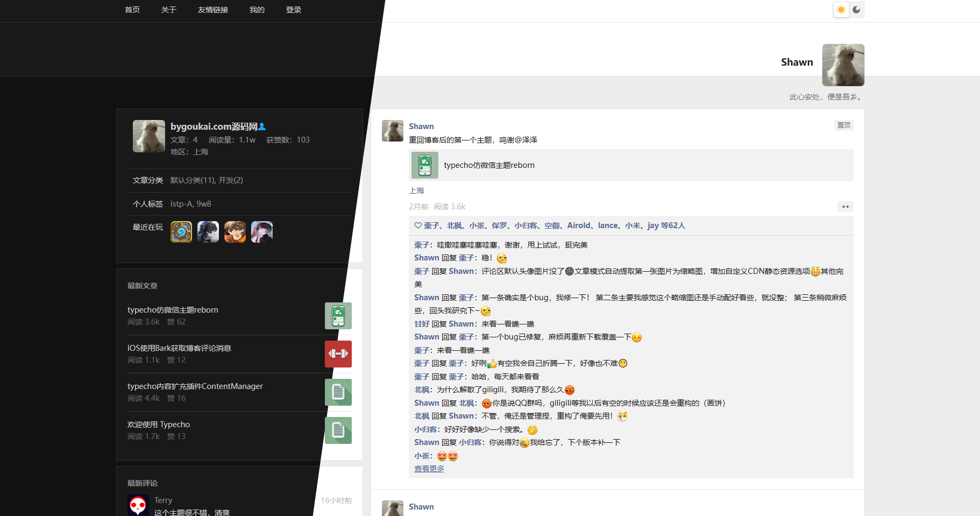Click the dark-haired character game icon
This screenshot has height=516, width=980.
pyautogui.click(x=208, y=232)
